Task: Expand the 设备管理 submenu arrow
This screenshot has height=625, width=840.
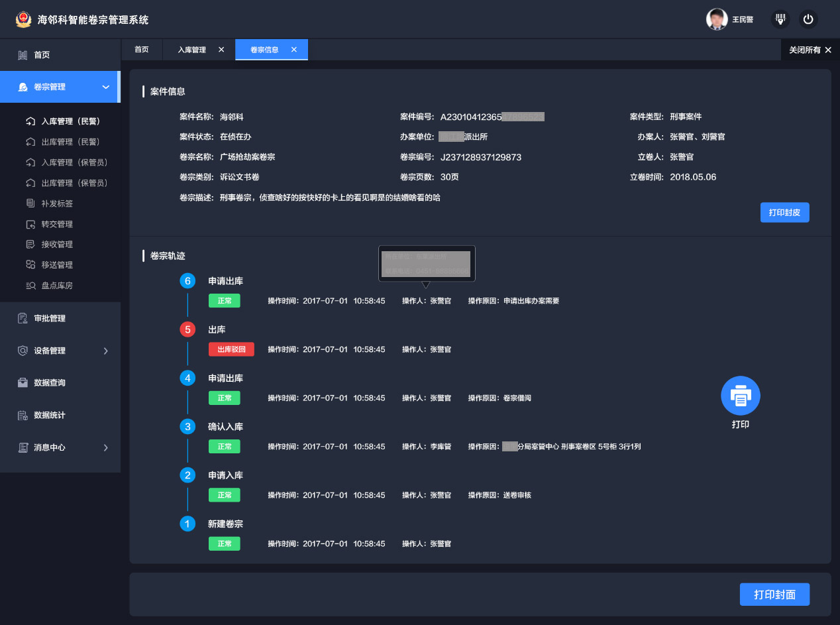Action: coord(105,351)
